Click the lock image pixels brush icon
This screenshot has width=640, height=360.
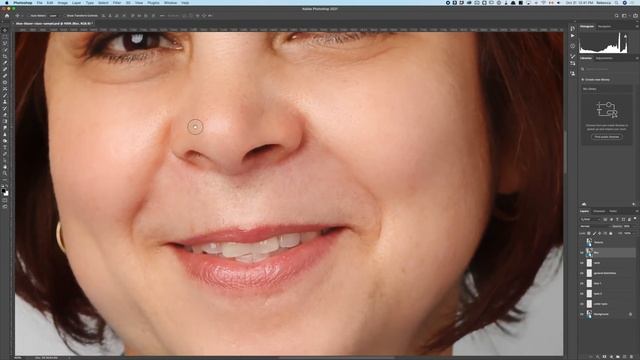click(x=594, y=233)
